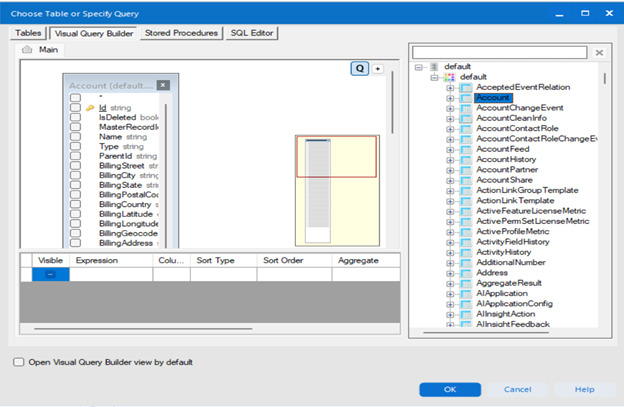This screenshot has height=407, width=624.
Task: Click the Q query button in canvas
Action: [359, 68]
